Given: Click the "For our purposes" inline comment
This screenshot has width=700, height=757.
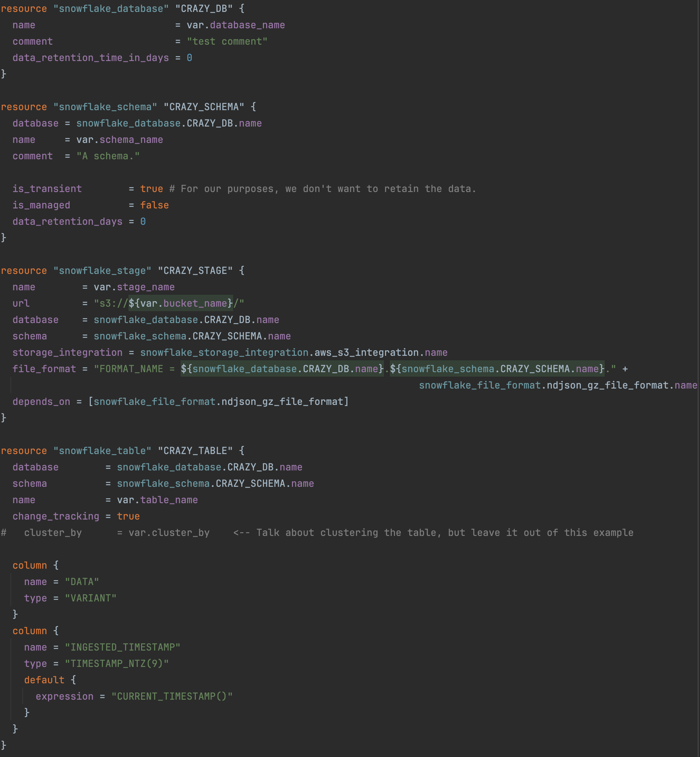Looking at the screenshot, I should tap(323, 189).
